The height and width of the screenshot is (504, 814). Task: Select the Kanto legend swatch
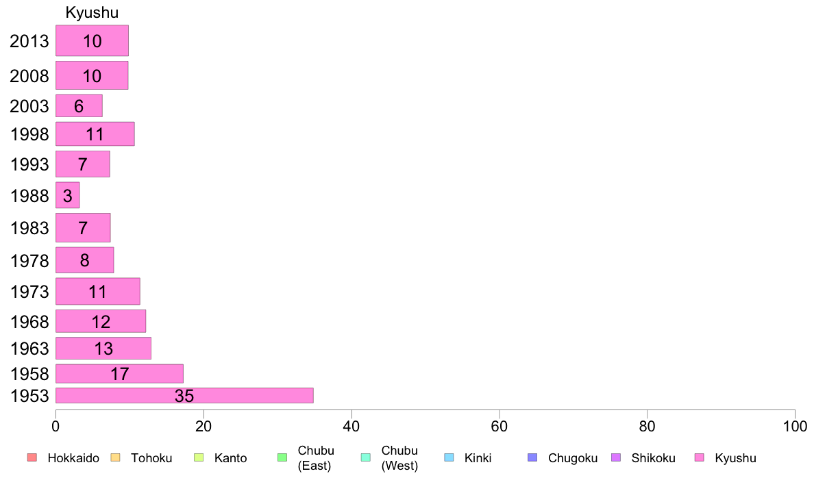[199, 457]
